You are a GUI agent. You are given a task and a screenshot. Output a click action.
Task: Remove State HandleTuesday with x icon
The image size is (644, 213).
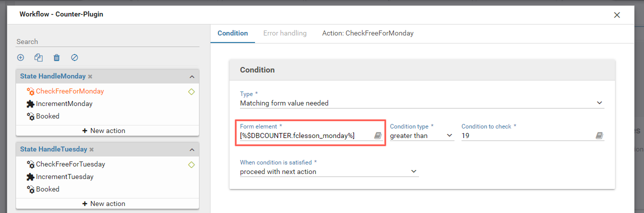(92, 149)
